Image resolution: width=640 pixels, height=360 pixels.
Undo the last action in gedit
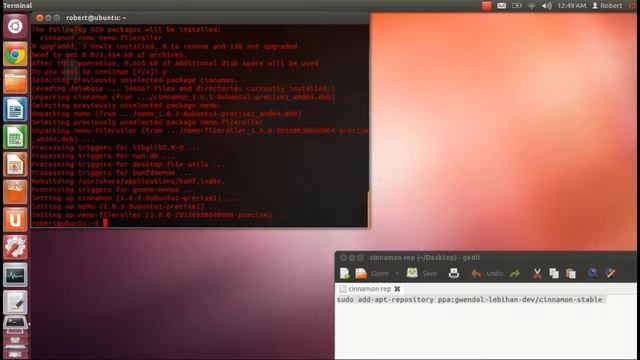coord(487,273)
